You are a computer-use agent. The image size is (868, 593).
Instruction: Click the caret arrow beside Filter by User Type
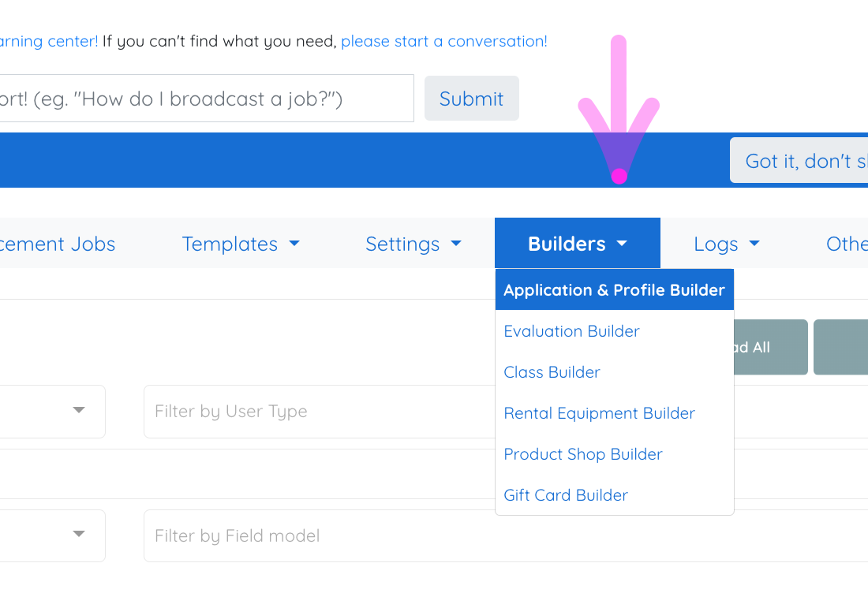(79, 410)
